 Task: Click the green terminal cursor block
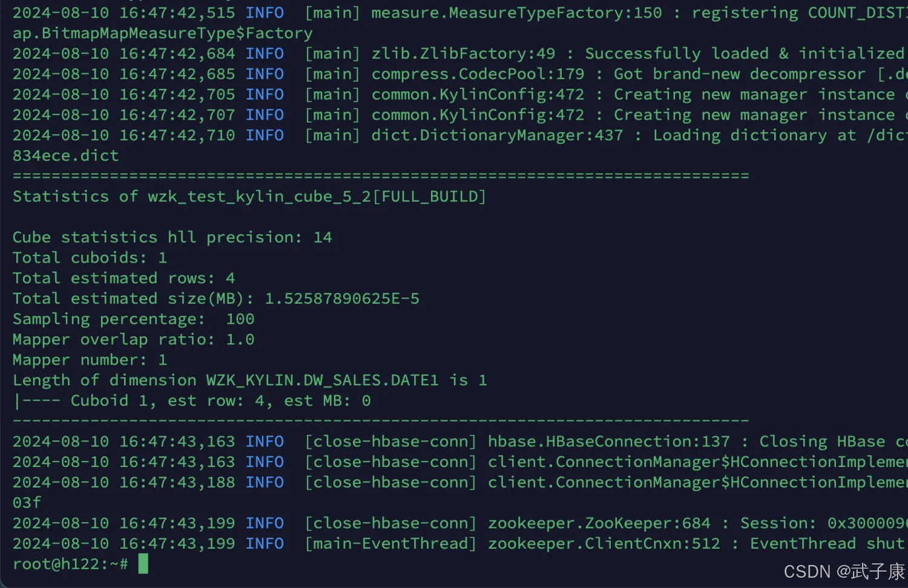143,564
